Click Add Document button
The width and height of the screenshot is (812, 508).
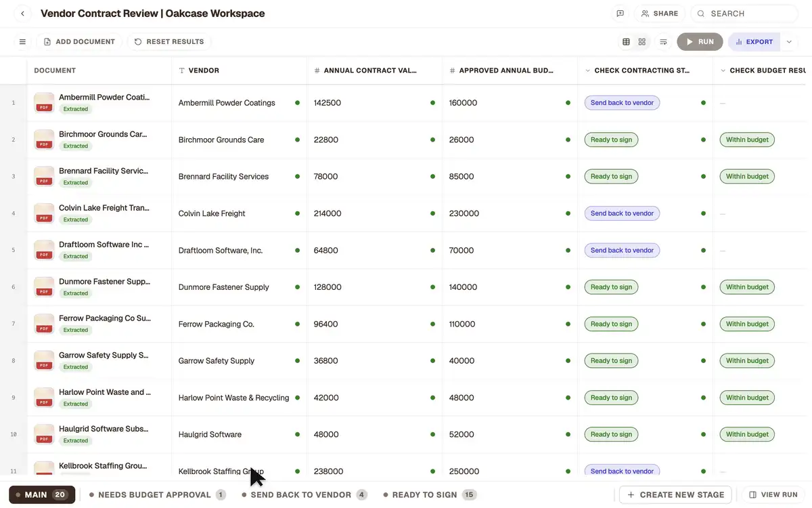pyautogui.click(x=79, y=42)
